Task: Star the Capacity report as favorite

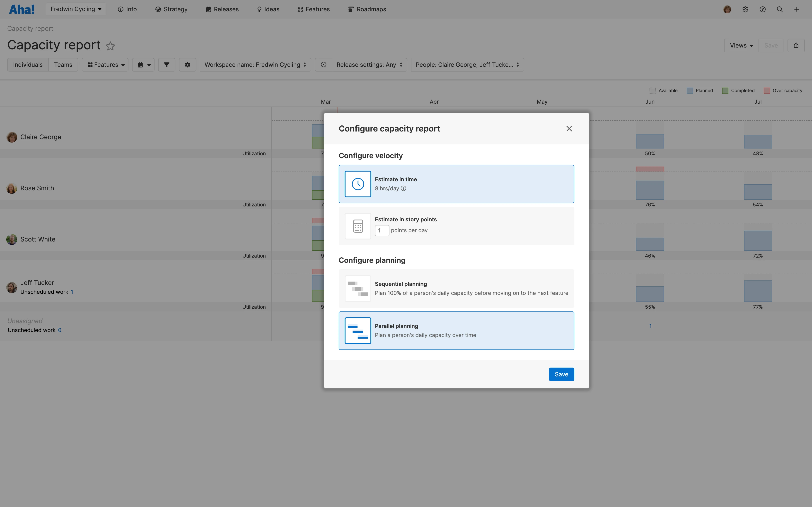Action: pyautogui.click(x=110, y=46)
